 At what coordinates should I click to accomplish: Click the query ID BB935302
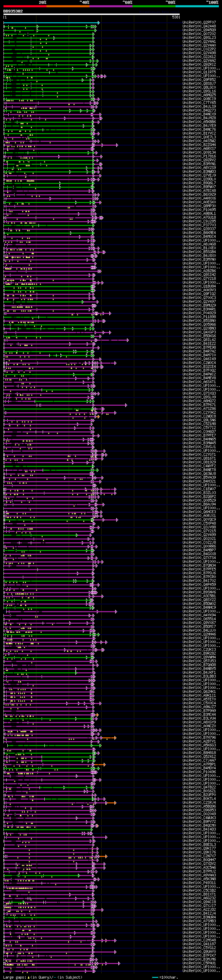click(13, 11)
